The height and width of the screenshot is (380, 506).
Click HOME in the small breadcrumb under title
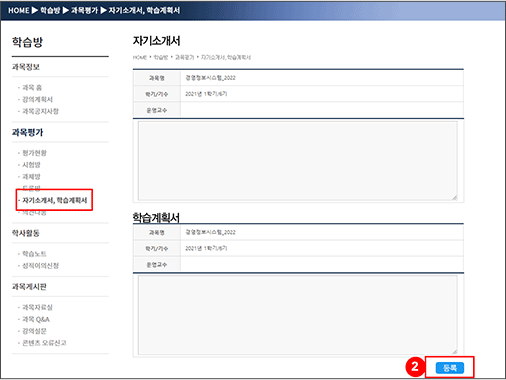140,57
